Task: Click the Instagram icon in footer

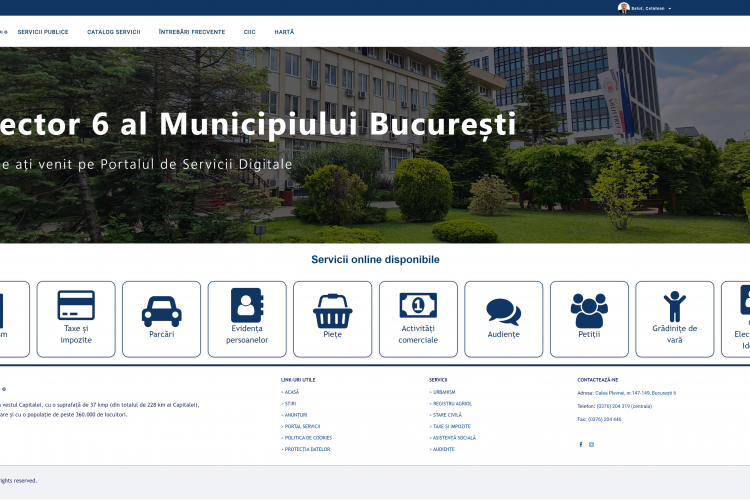Action: click(x=592, y=444)
